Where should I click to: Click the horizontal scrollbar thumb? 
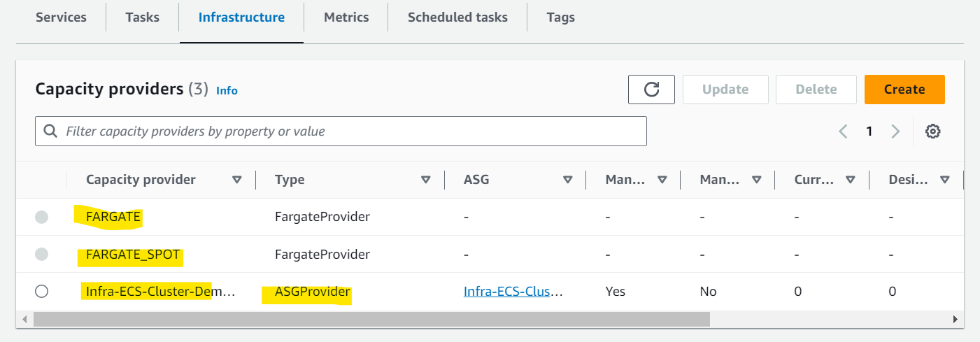point(371,319)
